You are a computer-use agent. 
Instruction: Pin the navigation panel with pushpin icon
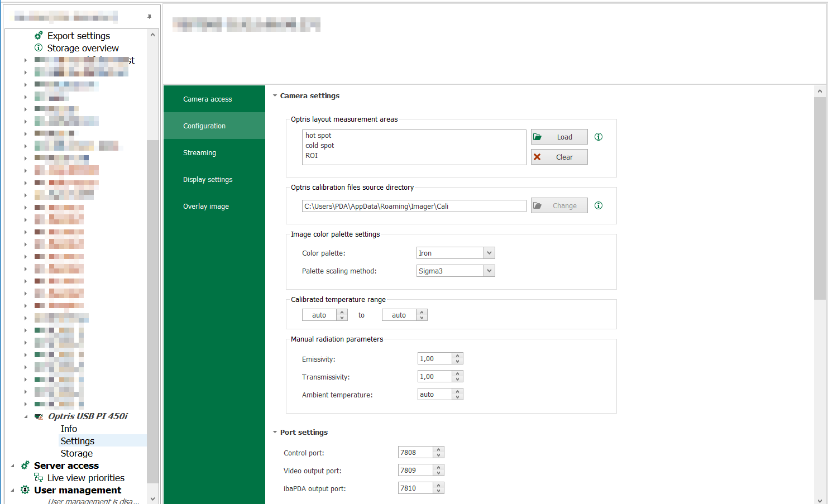(149, 17)
